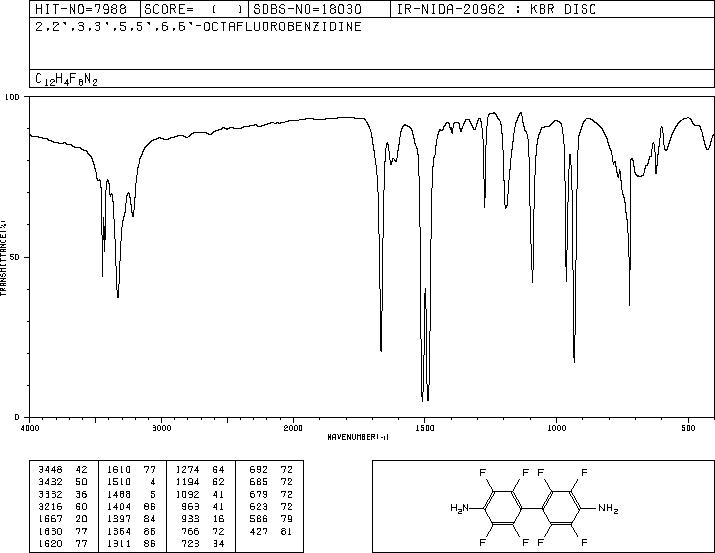Click the 1194 peak table entry
This screenshot has height=553, width=715.
[187, 482]
